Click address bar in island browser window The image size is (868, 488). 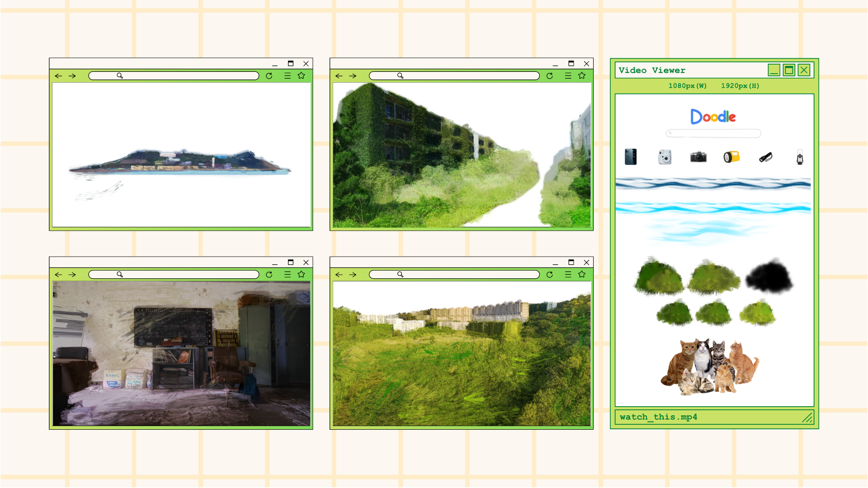[174, 76]
